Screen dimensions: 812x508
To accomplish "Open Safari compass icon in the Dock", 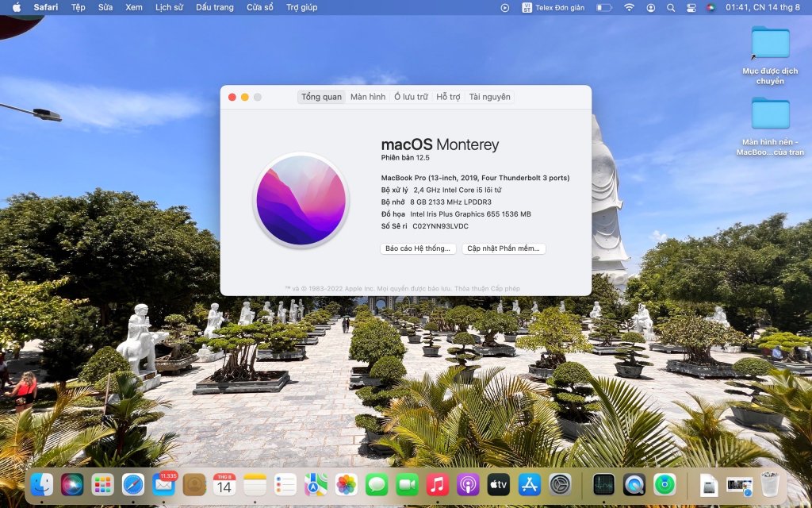I will pos(133,485).
